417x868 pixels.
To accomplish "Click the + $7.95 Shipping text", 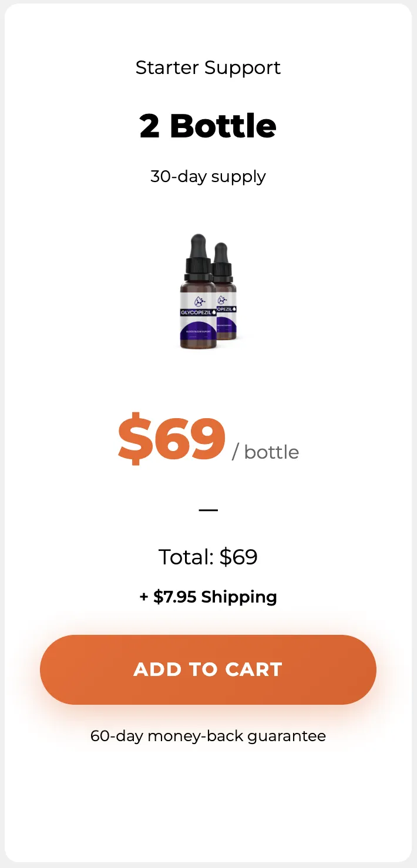I will pyautogui.click(x=208, y=597).
